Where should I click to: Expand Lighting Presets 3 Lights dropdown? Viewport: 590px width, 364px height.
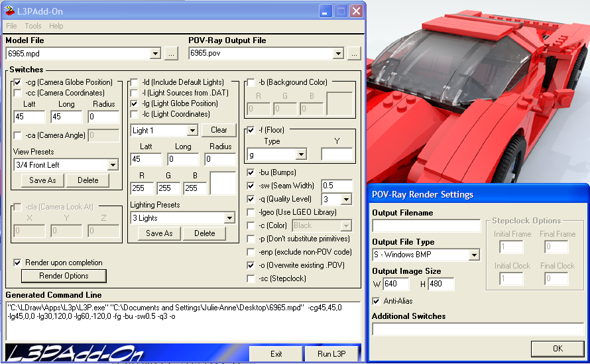click(229, 218)
